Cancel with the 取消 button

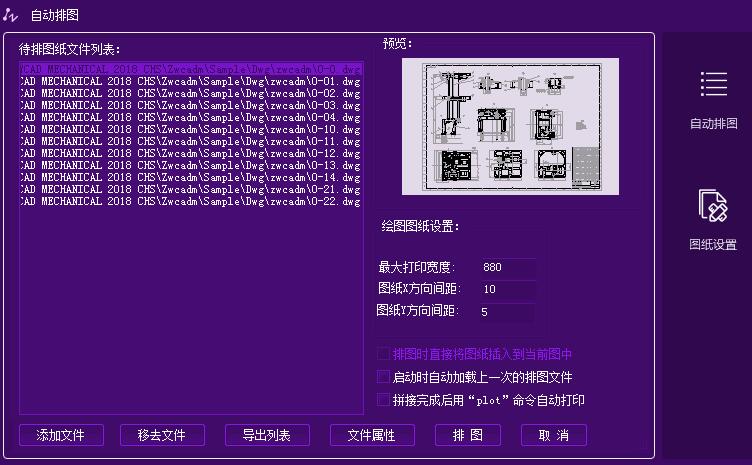[554, 435]
